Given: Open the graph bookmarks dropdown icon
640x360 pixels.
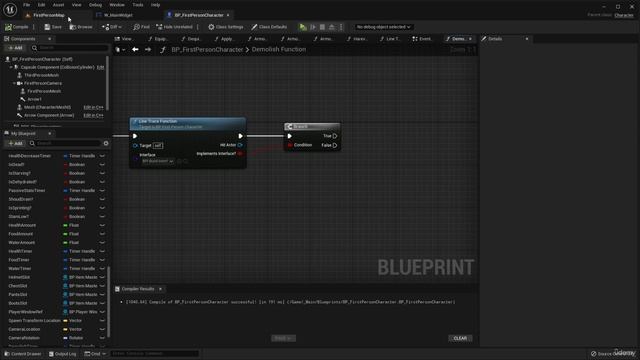Looking at the screenshot, I should [120, 49].
